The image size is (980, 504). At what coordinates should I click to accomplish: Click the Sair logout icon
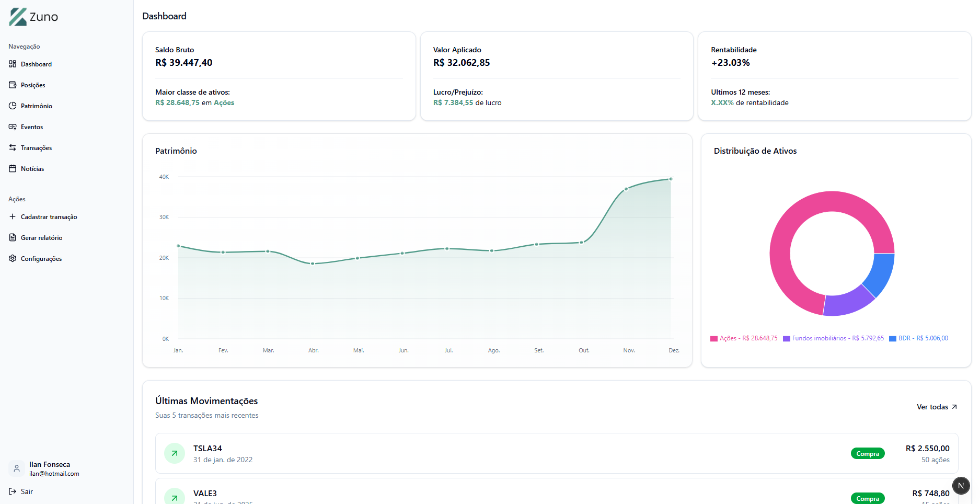click(x=12, y=491)
